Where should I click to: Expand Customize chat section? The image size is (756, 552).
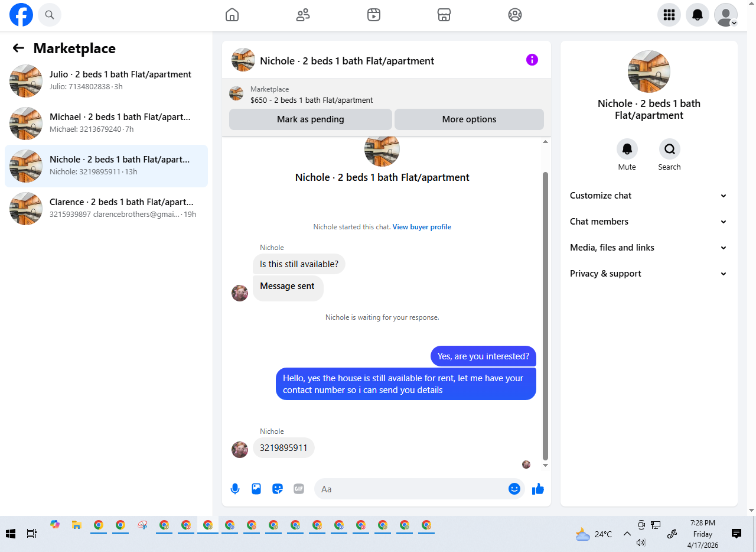(x=649, y=196)
